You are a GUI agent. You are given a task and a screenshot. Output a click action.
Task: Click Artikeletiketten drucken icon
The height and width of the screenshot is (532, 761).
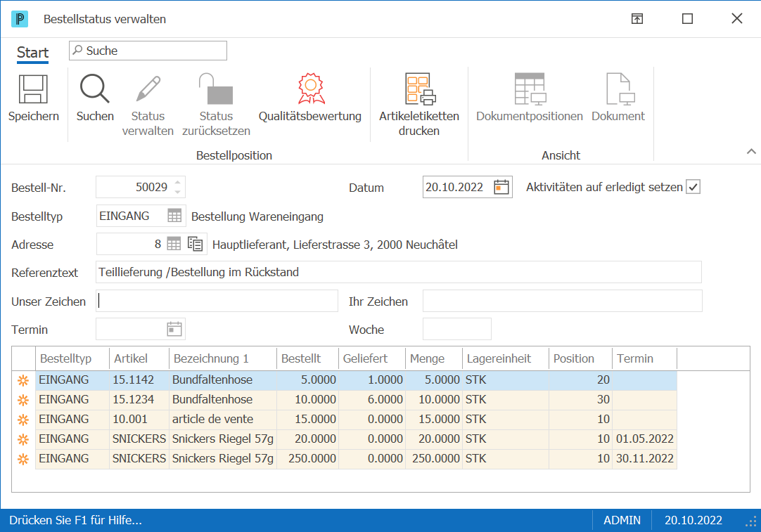pos(421,89)
